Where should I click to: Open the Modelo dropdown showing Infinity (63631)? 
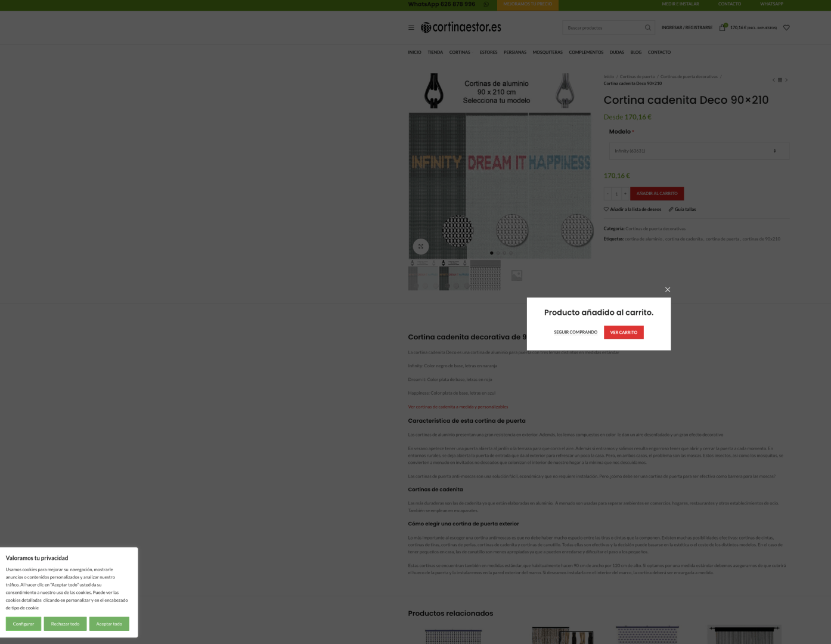[699, 151]
